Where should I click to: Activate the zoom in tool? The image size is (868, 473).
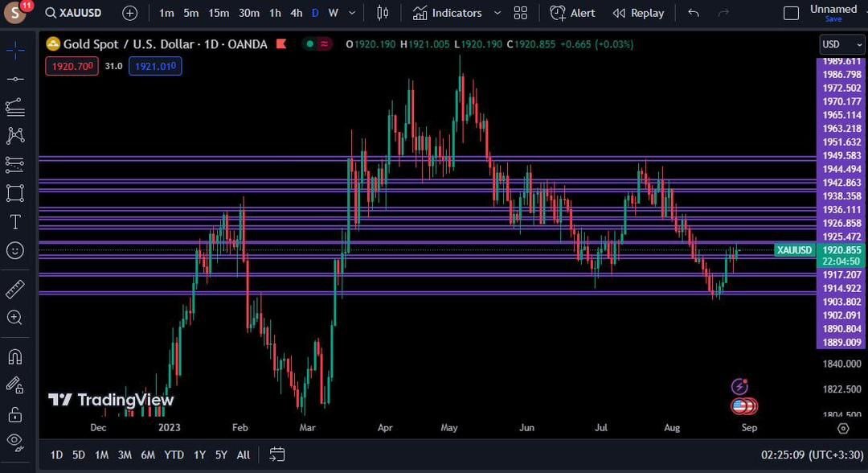pos(15,318)
